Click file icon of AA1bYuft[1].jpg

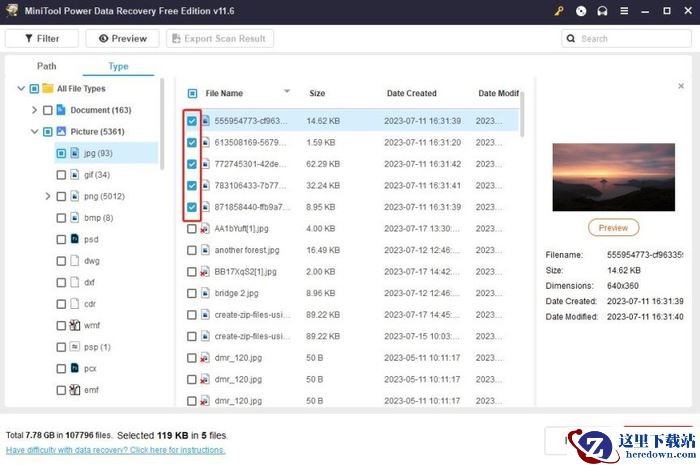coord(204,228)
